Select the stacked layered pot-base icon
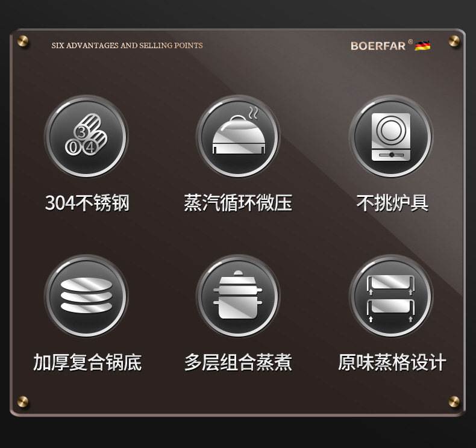476x448 pixels. click(87, 296)
